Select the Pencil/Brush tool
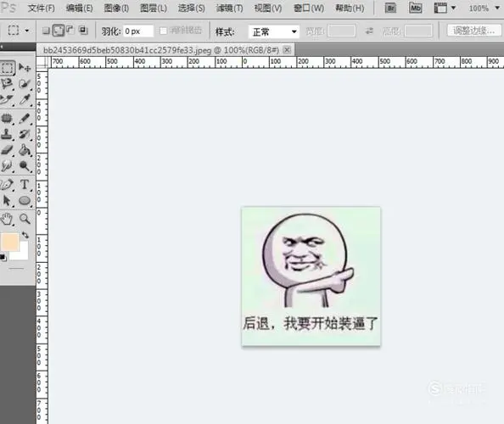 tap(25, 119)
